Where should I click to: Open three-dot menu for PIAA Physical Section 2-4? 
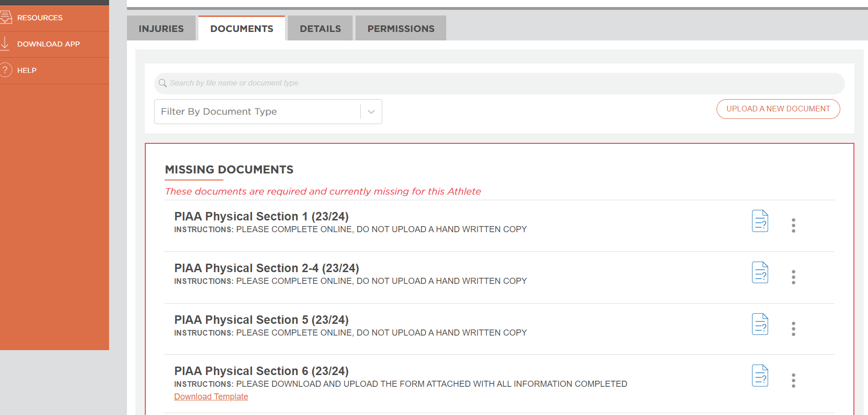click(793, 277)
